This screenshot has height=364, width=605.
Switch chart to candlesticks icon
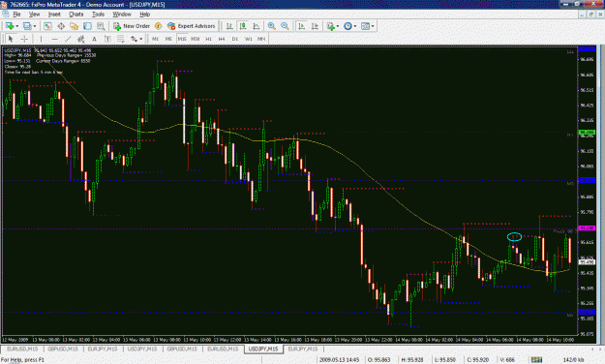tap(243, 26)
